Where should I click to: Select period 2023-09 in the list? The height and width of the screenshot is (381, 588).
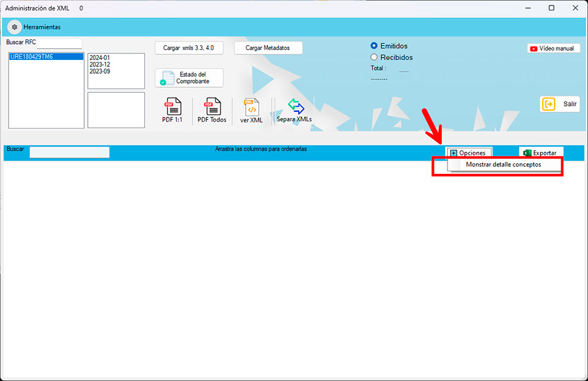tap(100, 71)
